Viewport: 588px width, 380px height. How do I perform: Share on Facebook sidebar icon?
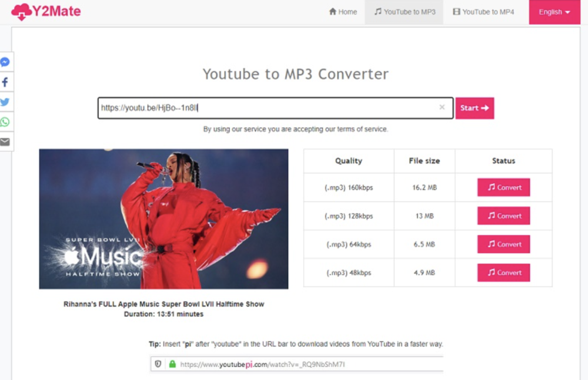pos(5,82)
